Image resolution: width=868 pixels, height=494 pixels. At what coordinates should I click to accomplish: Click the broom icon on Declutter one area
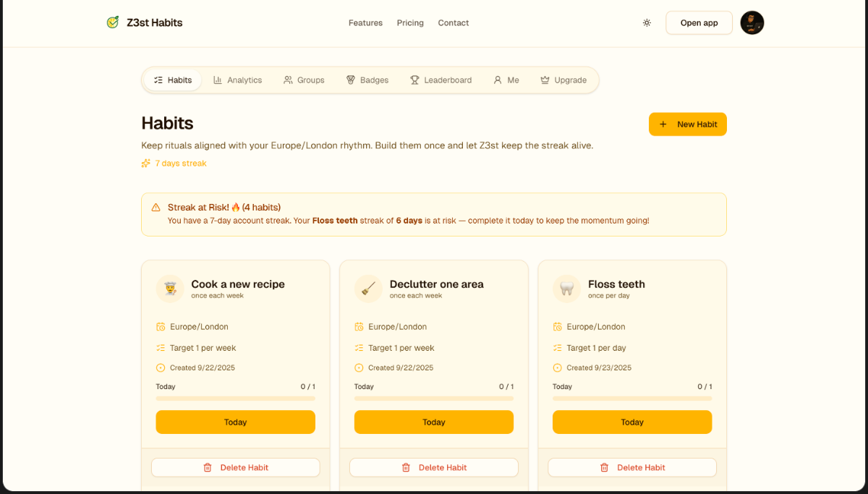pos(369,289)
